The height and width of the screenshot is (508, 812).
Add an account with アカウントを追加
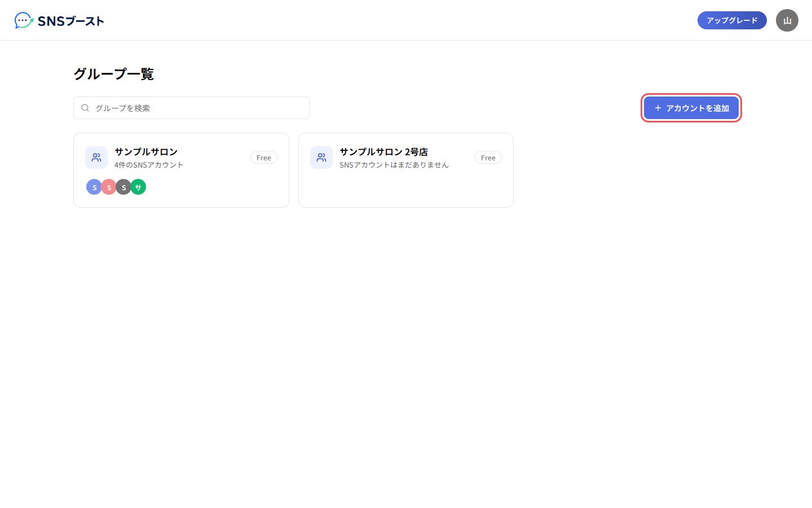pos(691,108)
